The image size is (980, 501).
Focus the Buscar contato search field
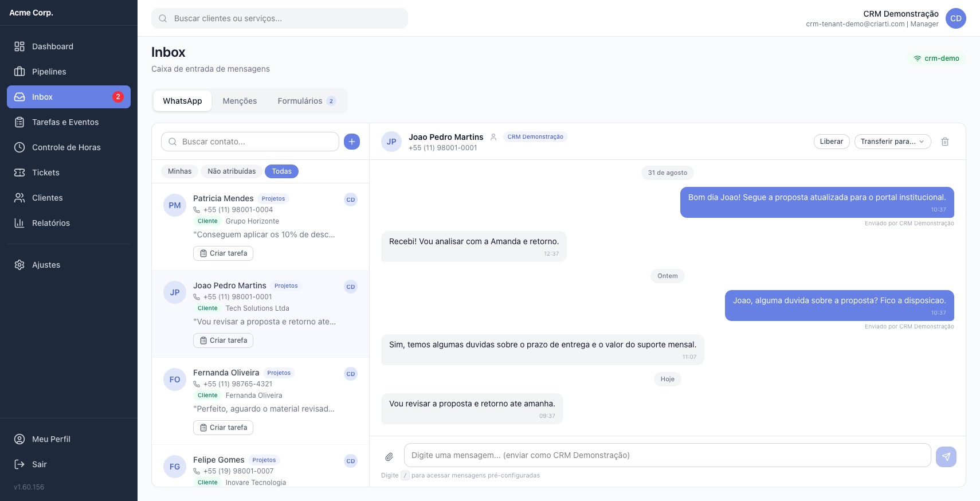tap(250, 142)
